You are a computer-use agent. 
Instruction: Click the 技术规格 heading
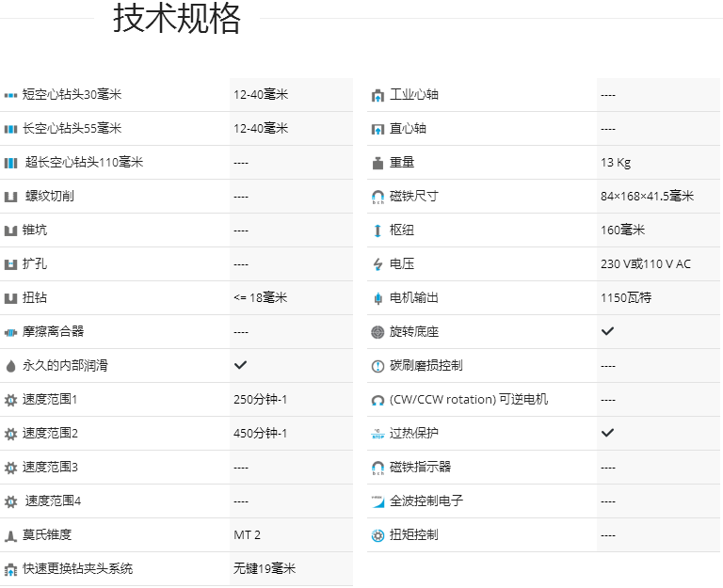pyautogui.click(x=177, y=19)
